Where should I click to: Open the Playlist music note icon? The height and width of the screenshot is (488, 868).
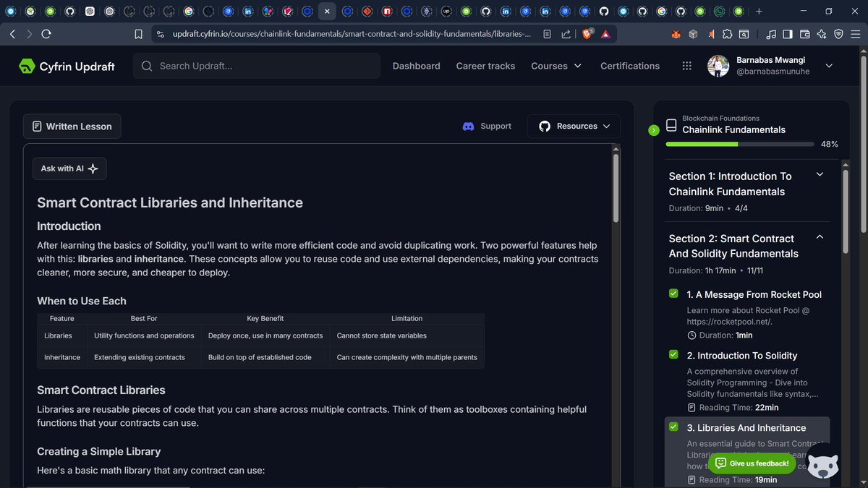point(771,34)
